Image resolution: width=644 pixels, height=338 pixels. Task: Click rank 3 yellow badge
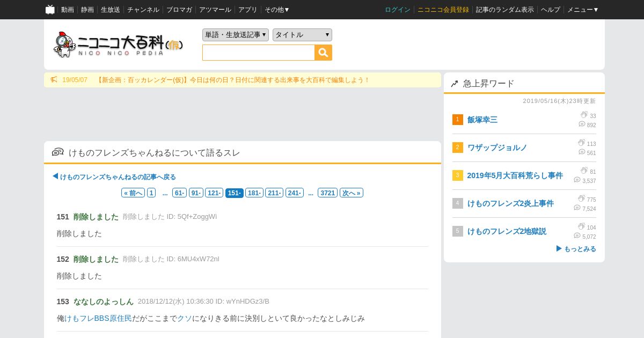(457, 175)
